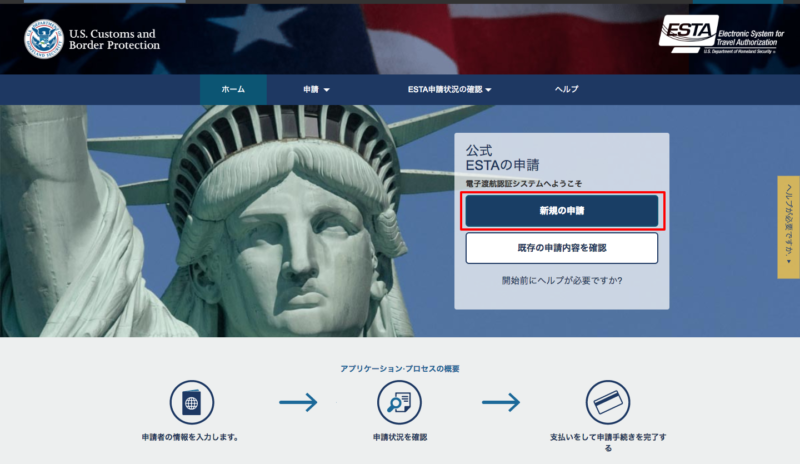Click the 公式 ESTAの申請 heading
800x464 pixels.
coord(502,158)
